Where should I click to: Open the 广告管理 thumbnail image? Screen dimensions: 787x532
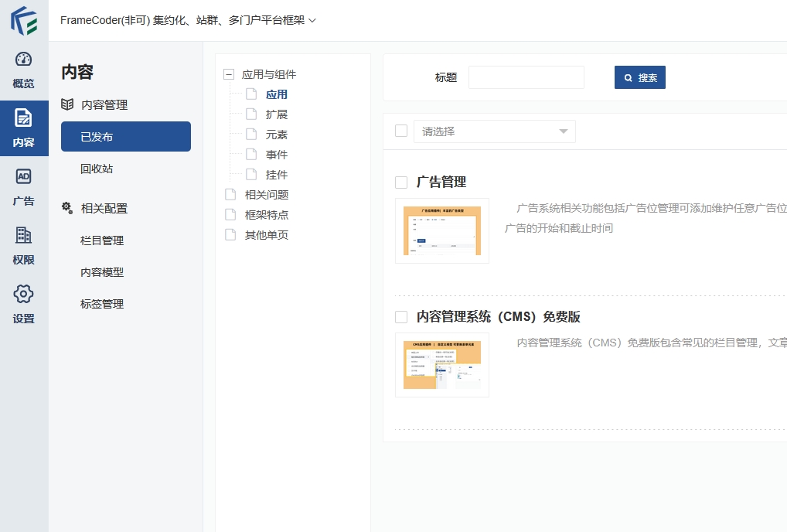pyautogui.click(x=441, y=230)
